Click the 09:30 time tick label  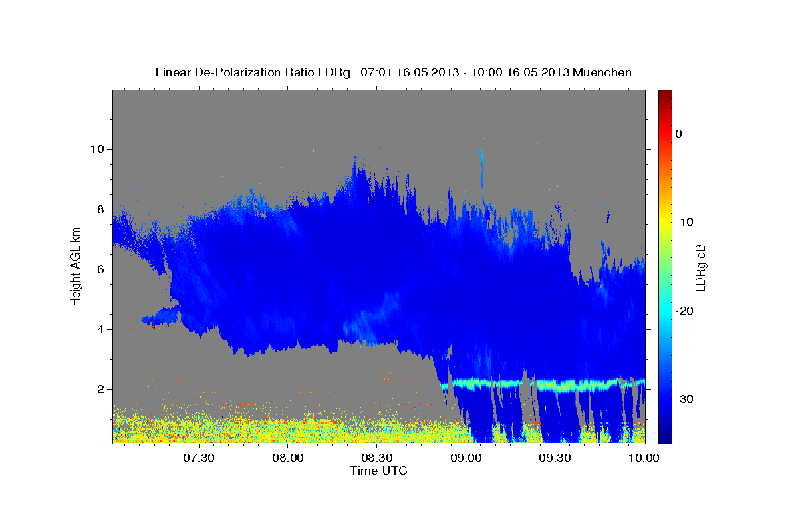[x=555, y=458]
